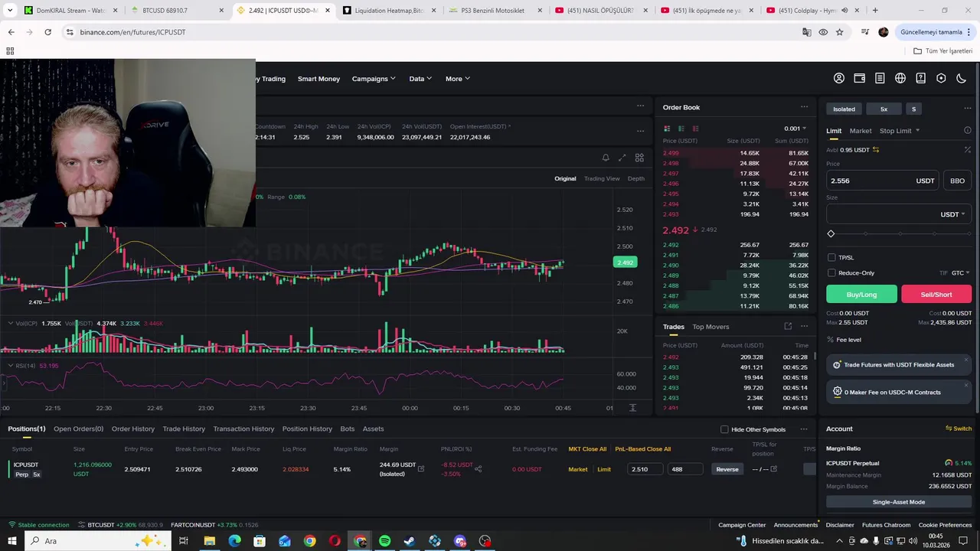This screenshot has width=980, height=551.
Task: Click the chart alert bell icon
Action: (606, 158)
